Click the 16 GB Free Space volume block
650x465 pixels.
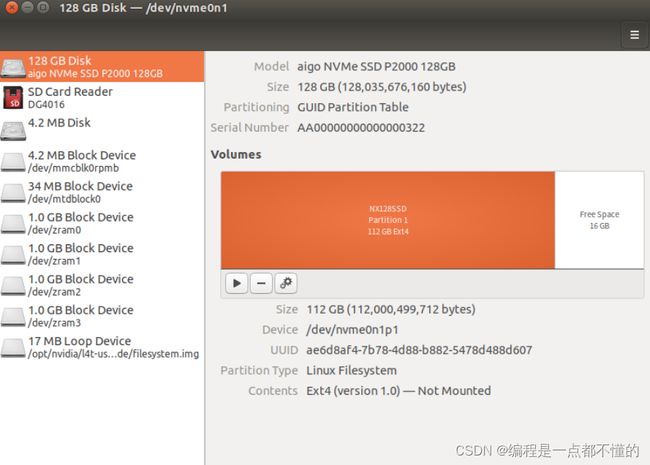599,220
